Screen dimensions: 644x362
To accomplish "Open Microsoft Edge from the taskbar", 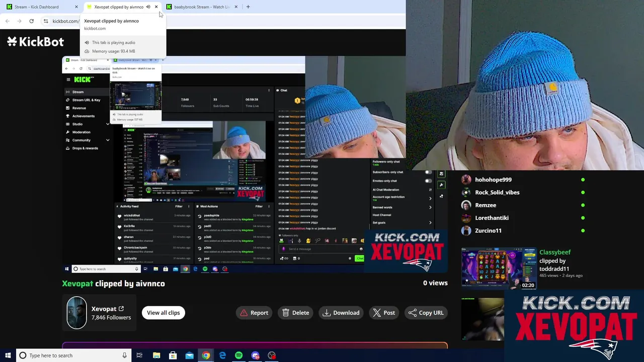I will 222,355.
